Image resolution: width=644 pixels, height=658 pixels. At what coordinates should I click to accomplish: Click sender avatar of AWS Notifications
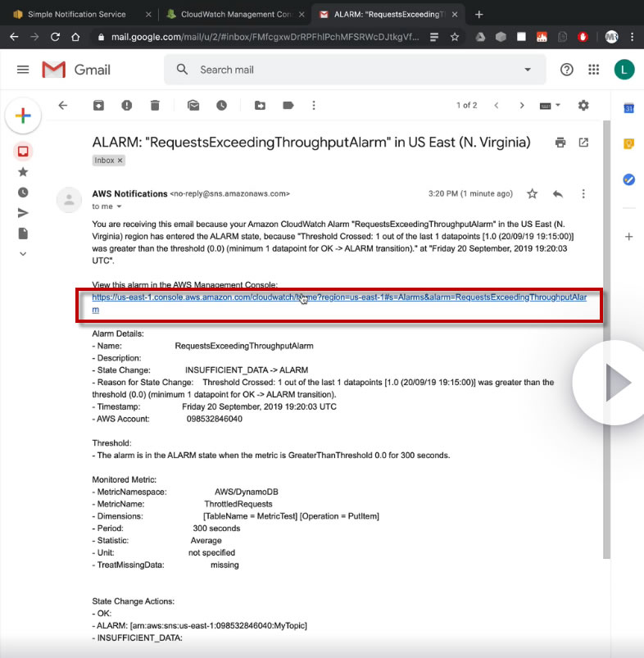[x=69, y=200]
